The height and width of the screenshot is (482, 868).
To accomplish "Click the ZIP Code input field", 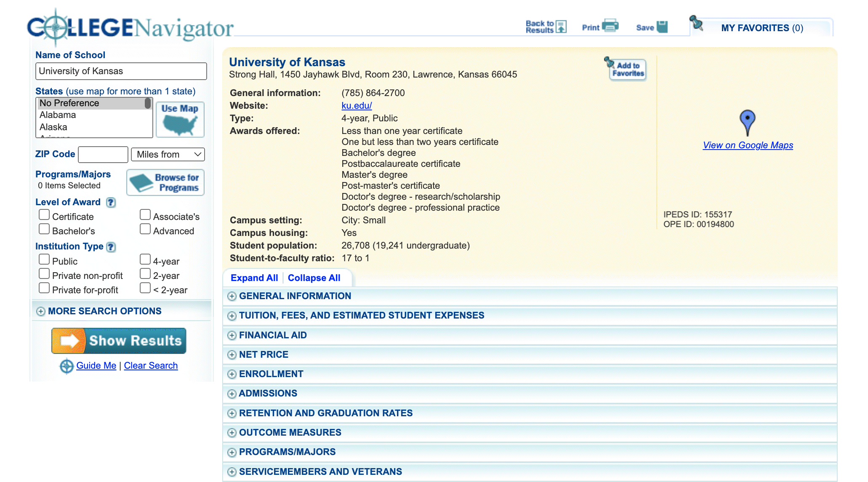I will 103,155.
